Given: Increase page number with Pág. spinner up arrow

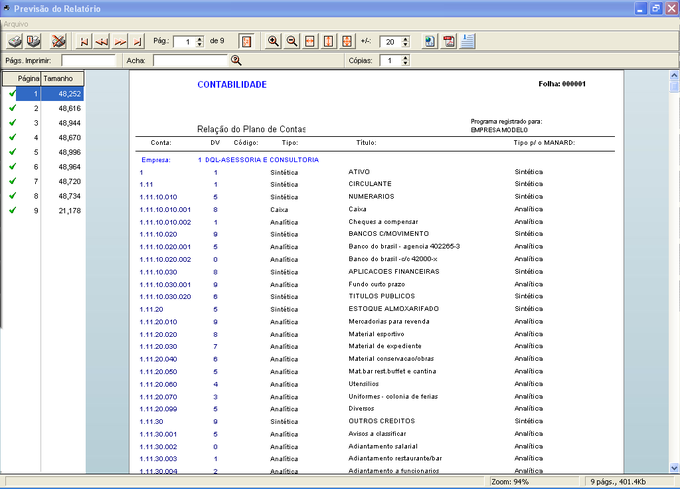Looking at the screenshot, I should click(198, 38).
